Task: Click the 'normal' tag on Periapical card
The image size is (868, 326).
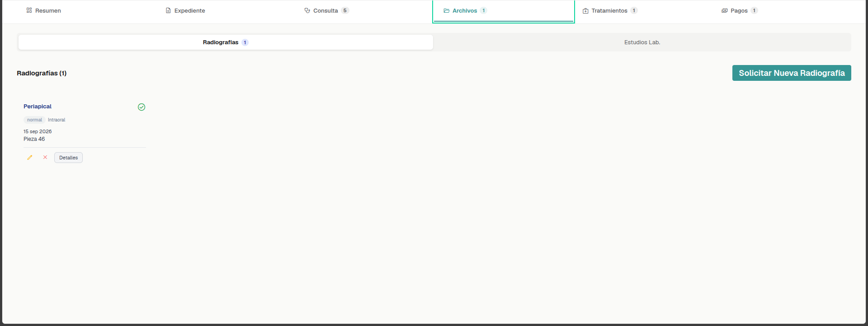Action: [34, 120]
